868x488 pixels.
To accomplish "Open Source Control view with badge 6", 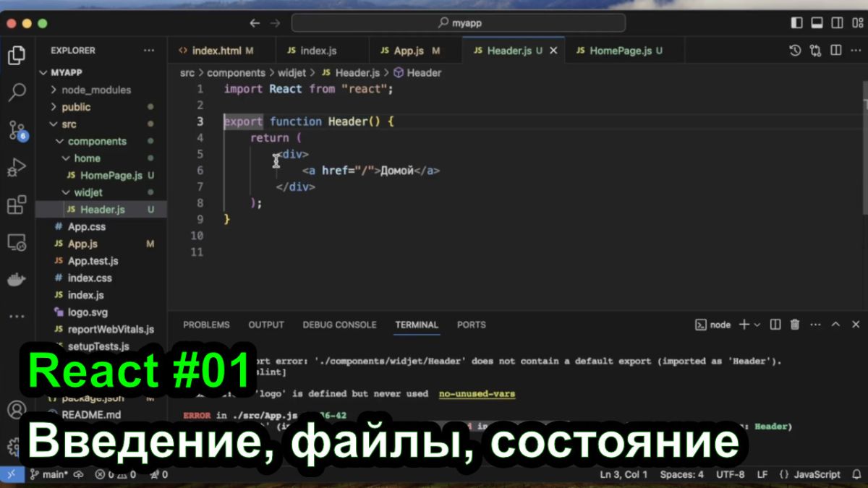I will pos(17,130).
